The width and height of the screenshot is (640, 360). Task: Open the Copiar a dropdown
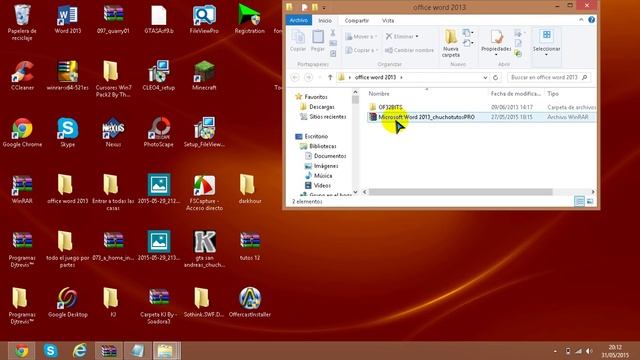[362, 50]
